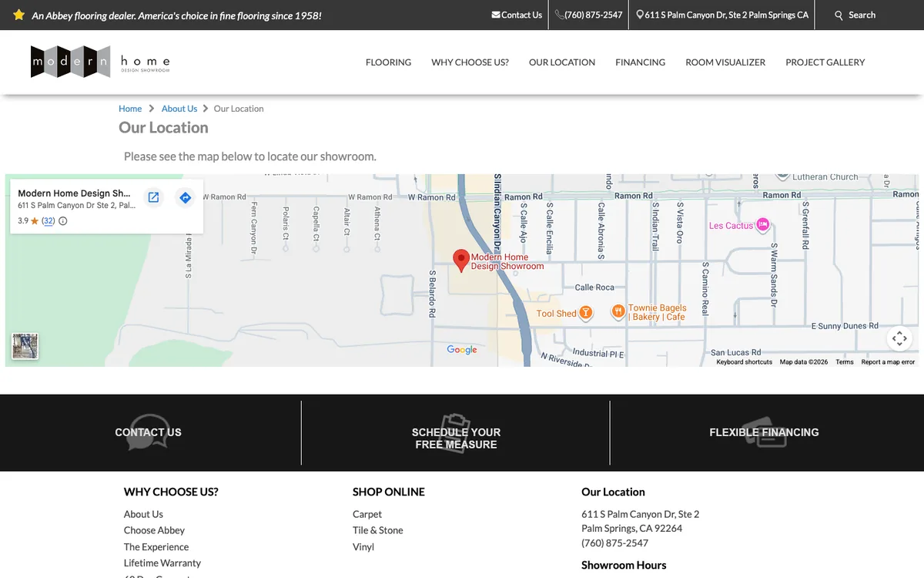Click Tool Shed restaurant marker
The image size is (924, 578).
tap(586, 313)
